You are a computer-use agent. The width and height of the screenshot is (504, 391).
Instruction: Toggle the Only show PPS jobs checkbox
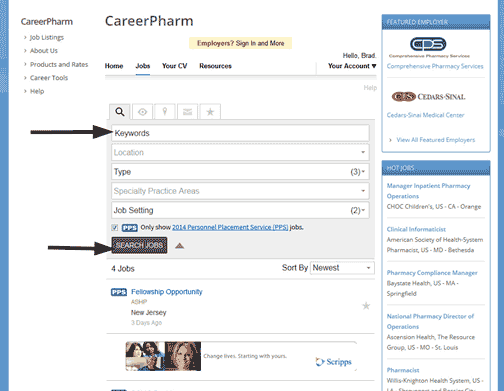115,228
